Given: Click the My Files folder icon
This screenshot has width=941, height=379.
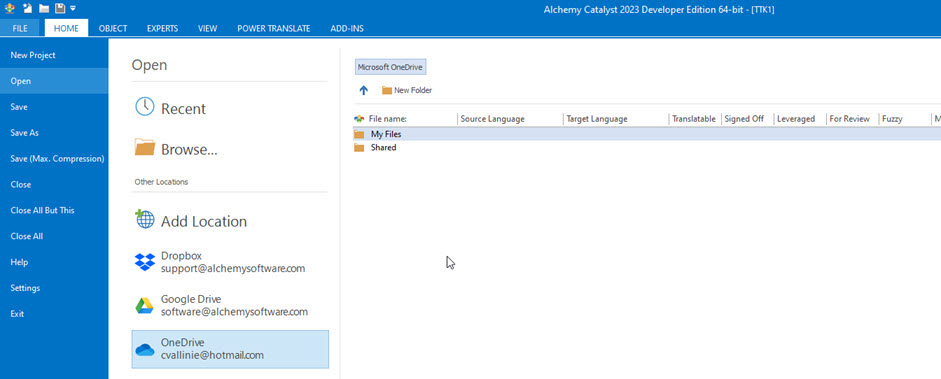Looking at the screenshot, I should [359, 134].
